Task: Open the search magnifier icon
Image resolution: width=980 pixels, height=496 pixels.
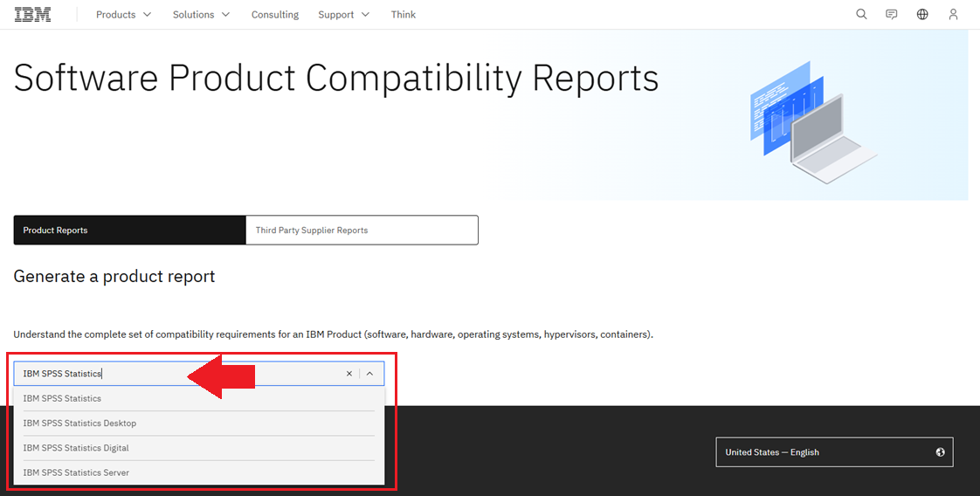Action: click(x=861, y=14)
